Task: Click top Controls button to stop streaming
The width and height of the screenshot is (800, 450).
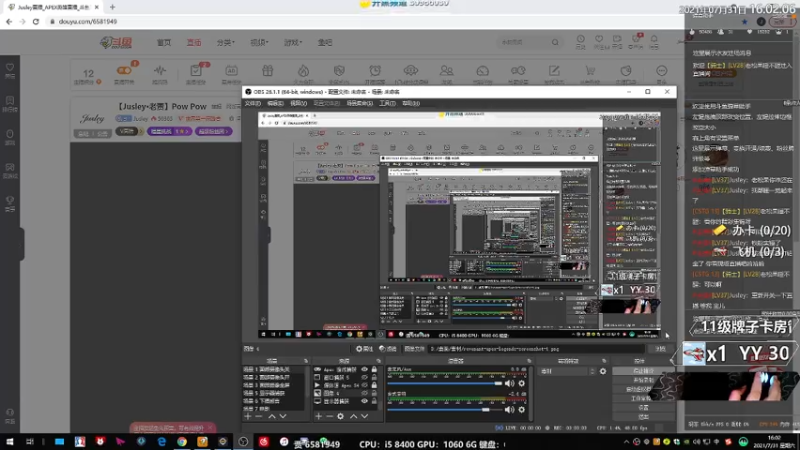Action: coord(643,371)
